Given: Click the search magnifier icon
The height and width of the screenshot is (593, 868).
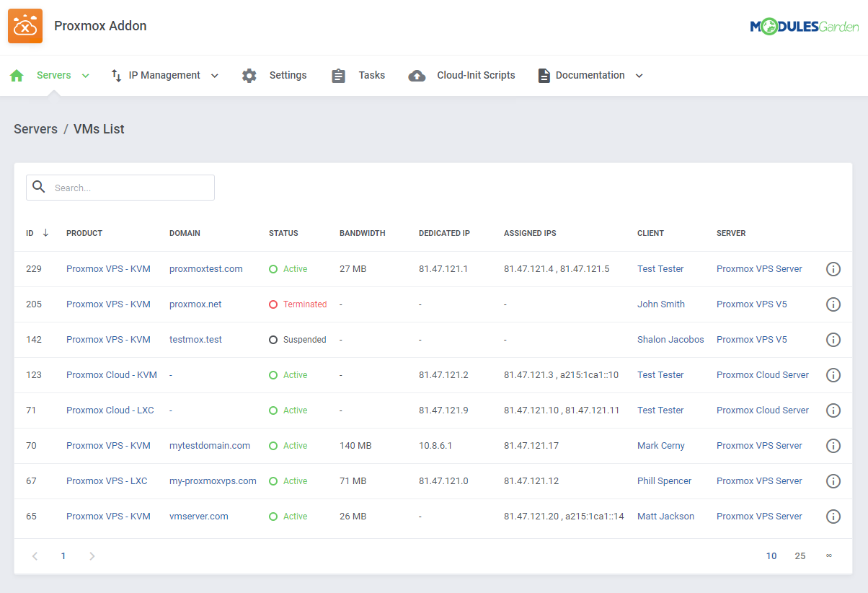Looking at the screenshot, I should 39,187.
